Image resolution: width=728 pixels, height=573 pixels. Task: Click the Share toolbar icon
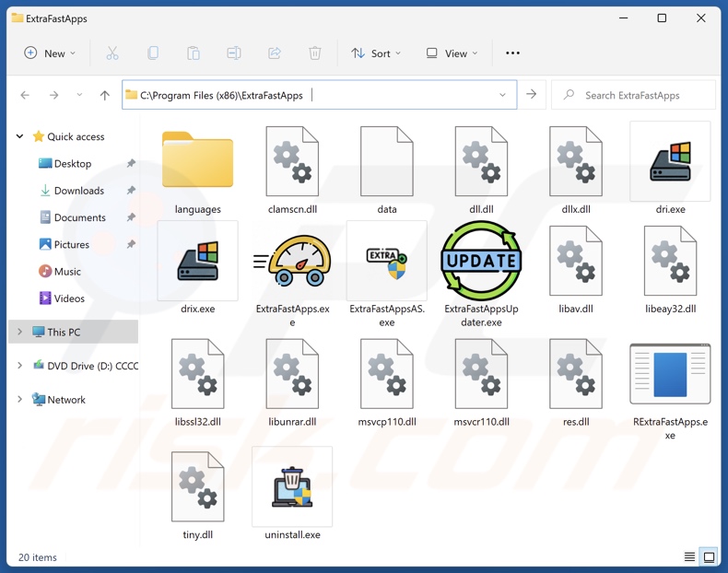click(x=275, y=53)
